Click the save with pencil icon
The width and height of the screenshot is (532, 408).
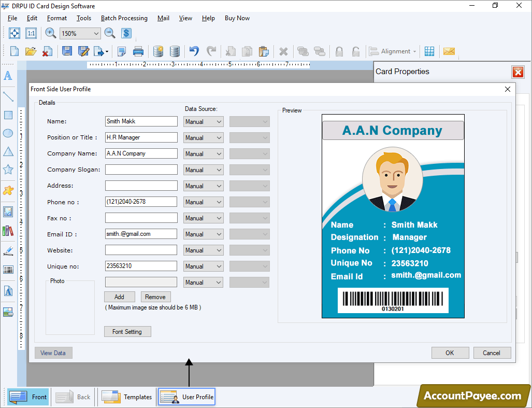[83, 51]
